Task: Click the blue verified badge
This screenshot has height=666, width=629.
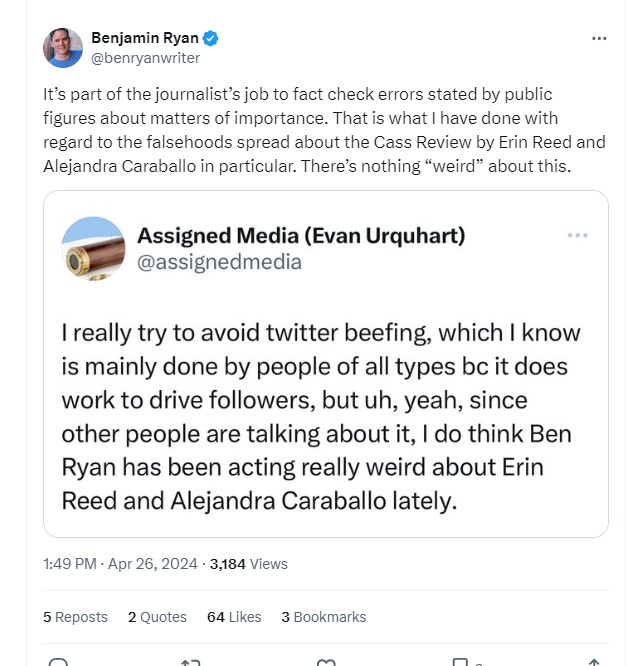Action: click(211, 38)
